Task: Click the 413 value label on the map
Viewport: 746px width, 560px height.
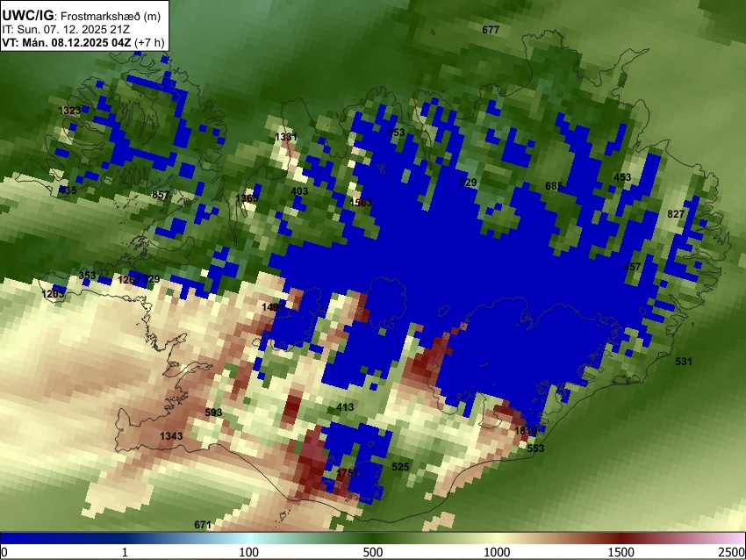Action: pyautogui.click(x=345, y=407)
